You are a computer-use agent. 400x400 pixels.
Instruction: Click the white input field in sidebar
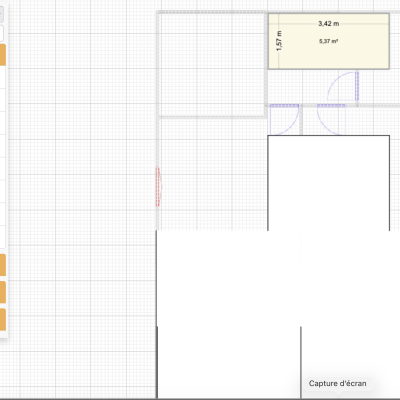(x=2, y=33)
